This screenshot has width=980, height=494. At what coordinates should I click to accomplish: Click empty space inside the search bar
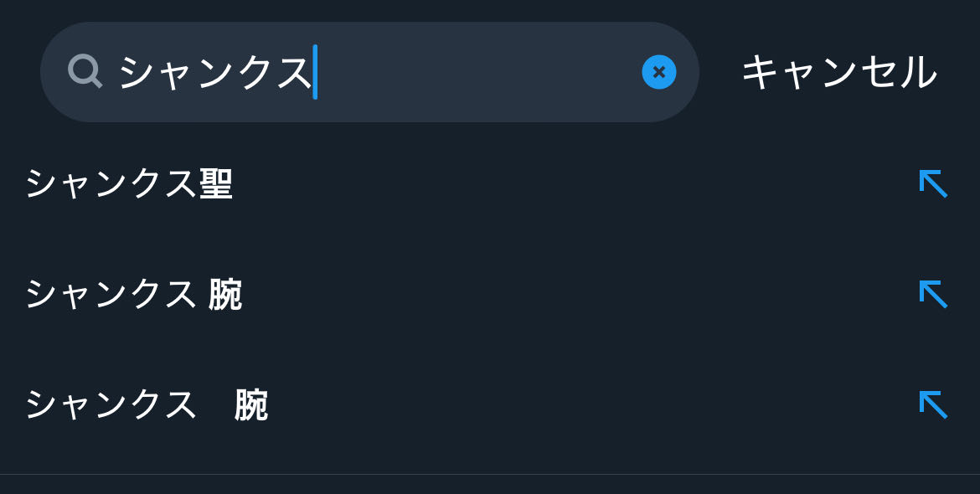477,72
